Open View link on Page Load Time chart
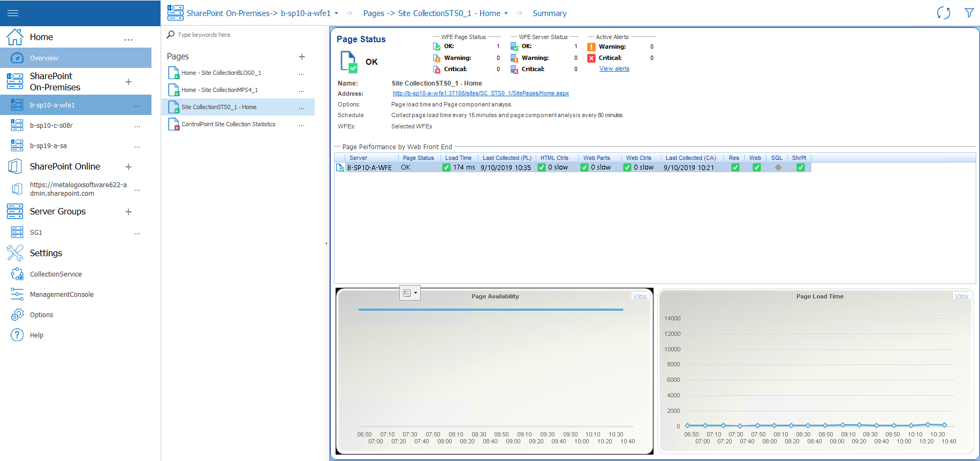The image size is (980, 461). pyautogui.click(x=961, y=296)
